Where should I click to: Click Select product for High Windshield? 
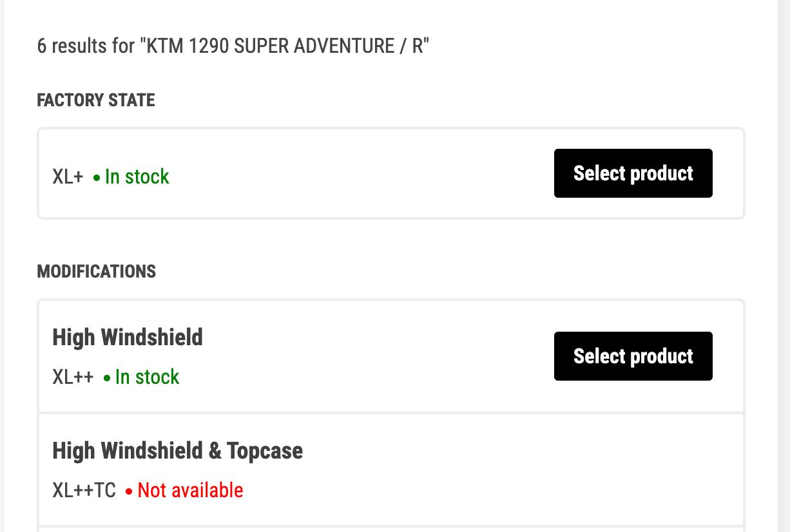(x=633, y=356)
